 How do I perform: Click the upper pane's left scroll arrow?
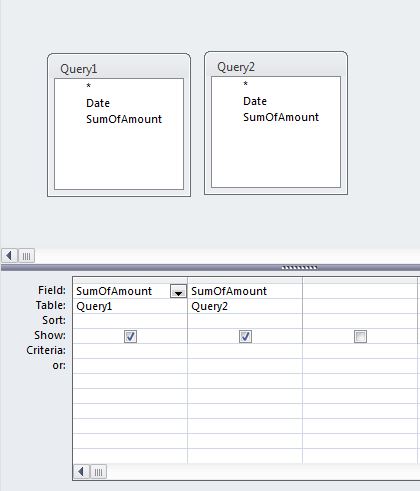(x=9, y=256)
